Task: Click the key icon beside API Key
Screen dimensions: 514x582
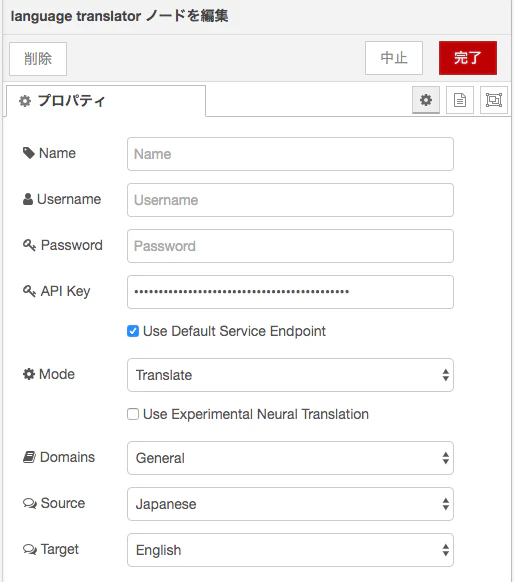Action: [x=29, y=291]
